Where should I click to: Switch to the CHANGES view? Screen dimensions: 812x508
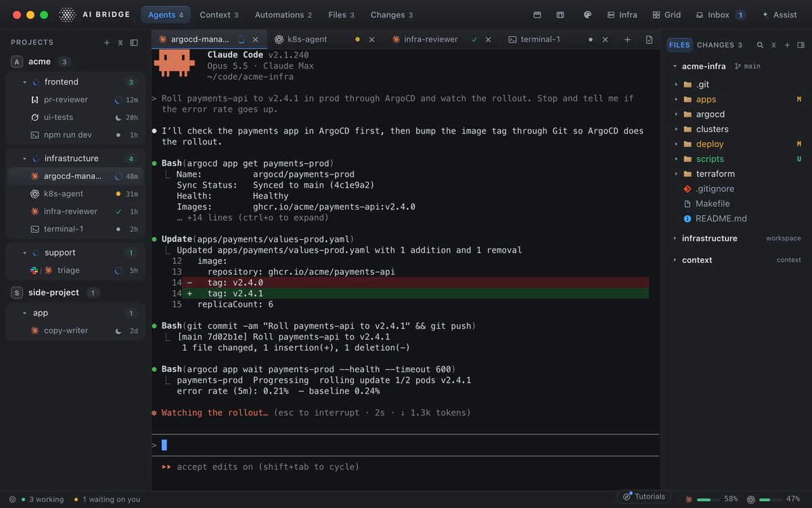click(x=719, y=45)
